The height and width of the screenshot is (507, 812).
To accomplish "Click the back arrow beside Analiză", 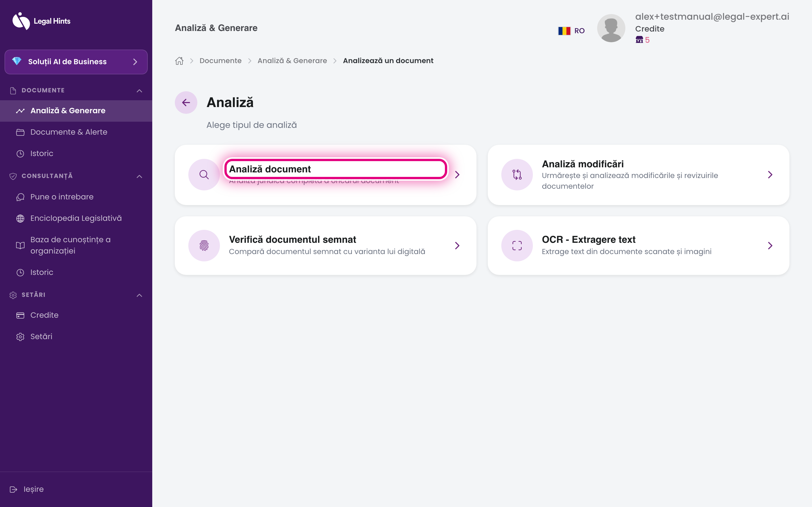I will [x=186, y=103].
